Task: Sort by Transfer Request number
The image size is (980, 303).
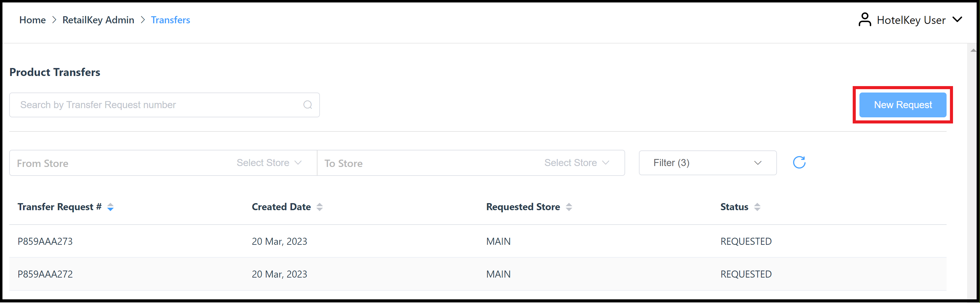Action: 110,207
